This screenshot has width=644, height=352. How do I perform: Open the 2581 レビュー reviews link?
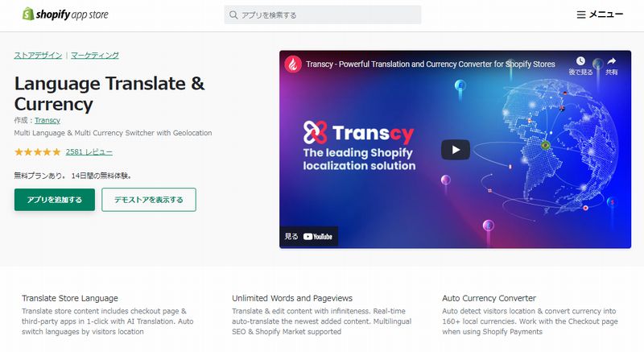[x=89, y=152]
